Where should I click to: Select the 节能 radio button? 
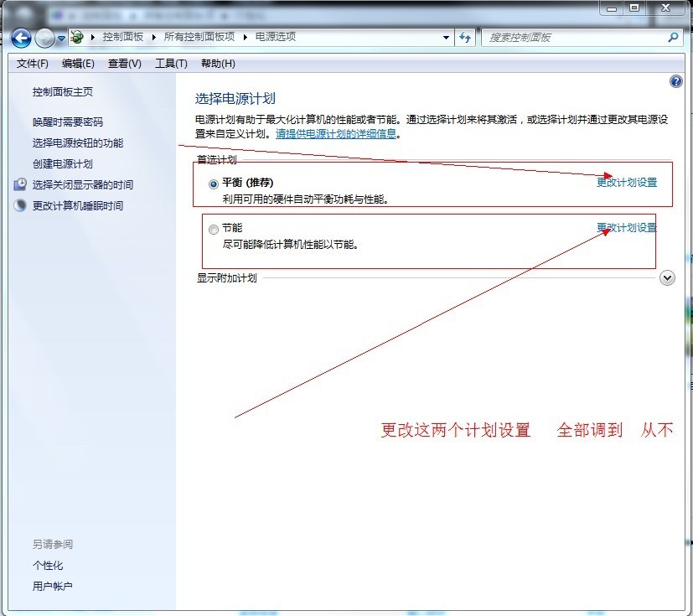point(214,230)
